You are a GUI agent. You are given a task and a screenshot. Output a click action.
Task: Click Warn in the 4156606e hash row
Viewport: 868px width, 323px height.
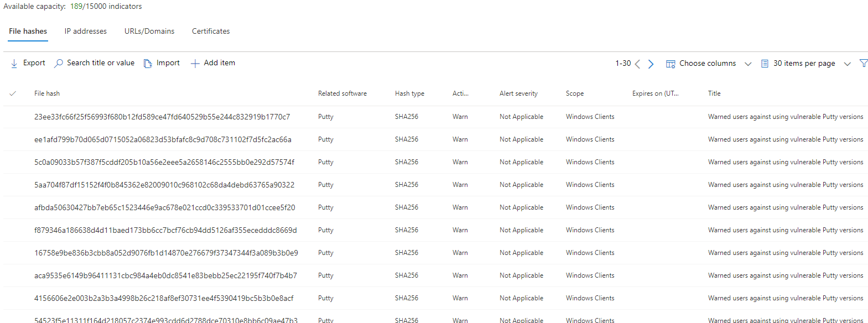coord(460,298)
